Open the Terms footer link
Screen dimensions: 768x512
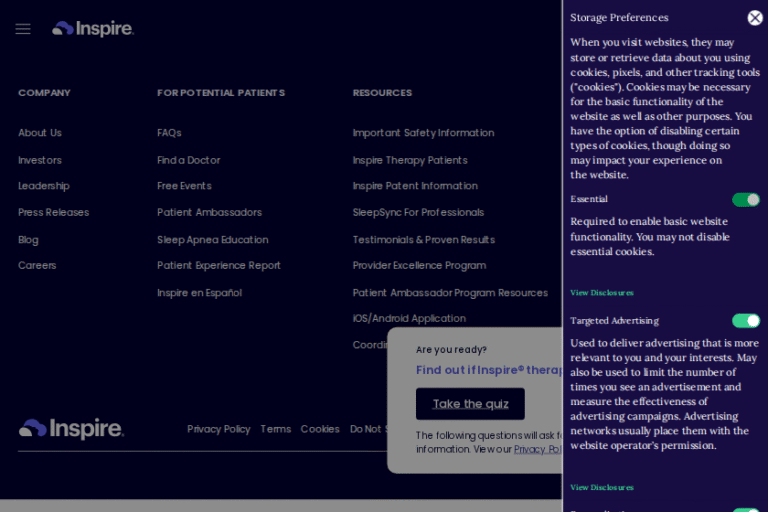point(275,429)
